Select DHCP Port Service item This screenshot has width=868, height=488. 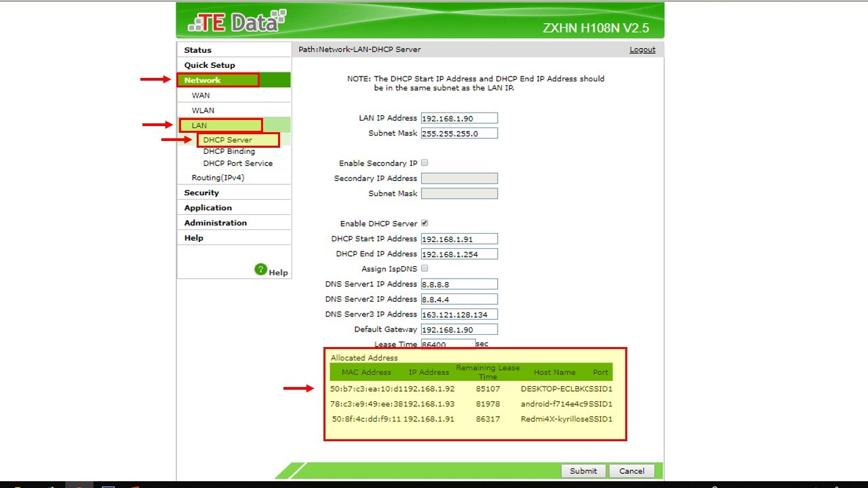coord(238,163)
